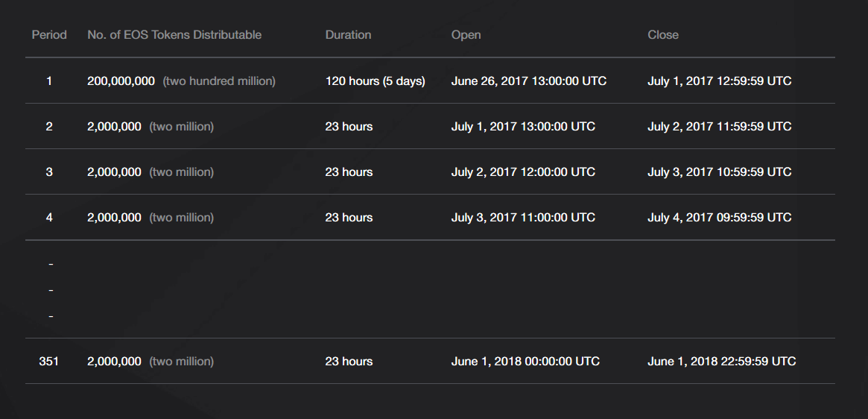Select period number 1 cell

tap(49, 81)
